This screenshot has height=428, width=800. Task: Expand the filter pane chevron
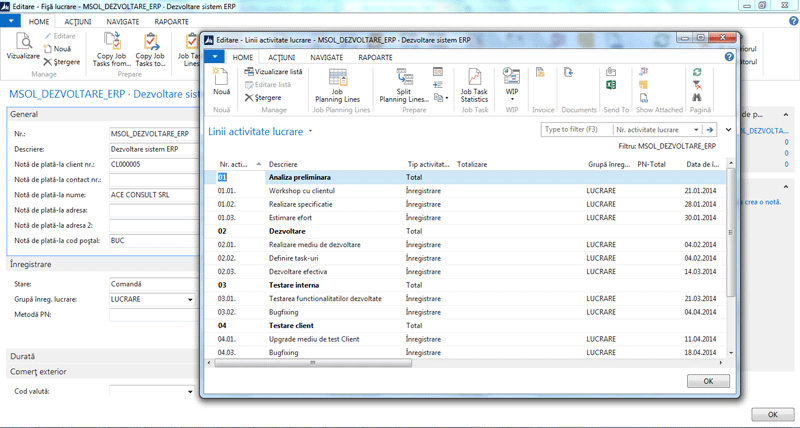click(729, 130)
